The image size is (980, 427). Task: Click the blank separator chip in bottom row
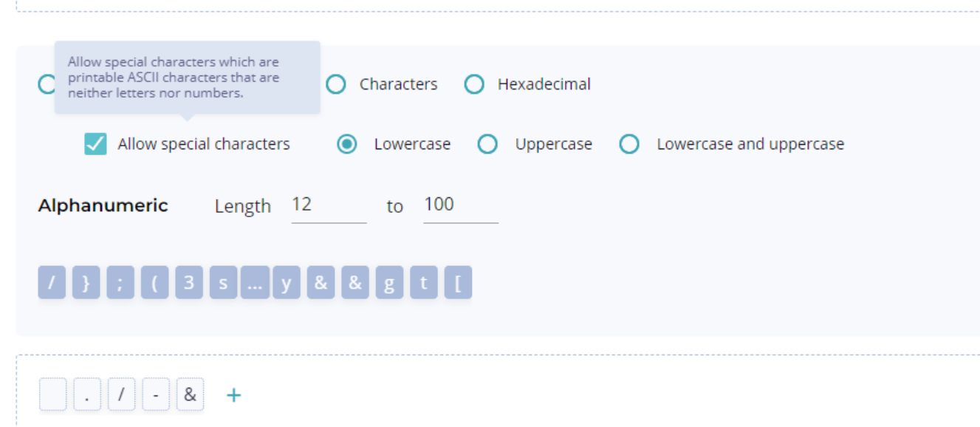(52, 395)
